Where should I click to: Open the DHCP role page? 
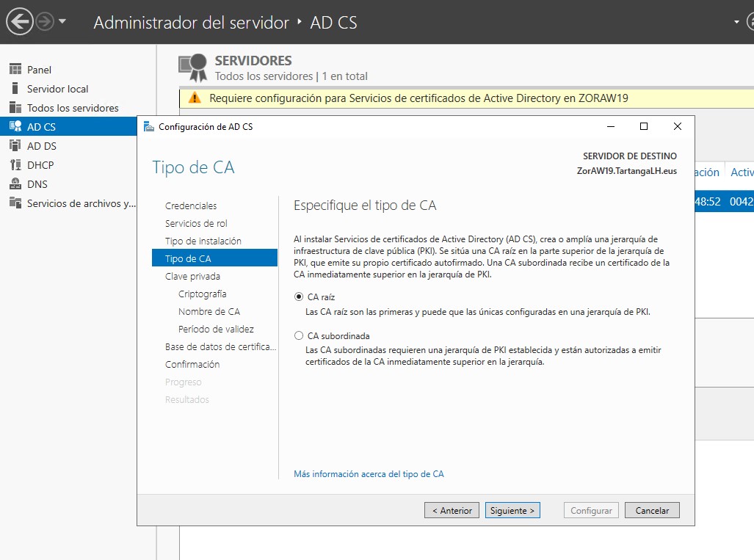(40, 165)
